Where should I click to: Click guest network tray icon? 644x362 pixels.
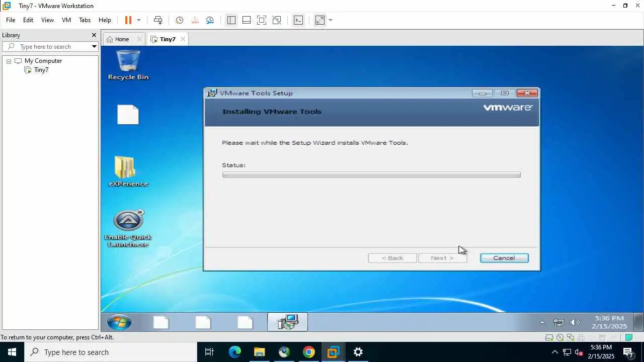(558, 322)
